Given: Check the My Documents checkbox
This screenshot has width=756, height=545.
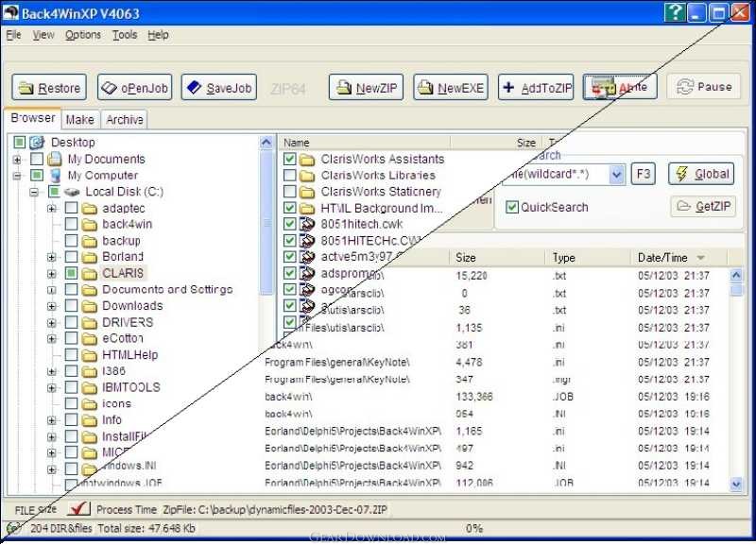Looking at the screenshot, I should tap(37, 159).
